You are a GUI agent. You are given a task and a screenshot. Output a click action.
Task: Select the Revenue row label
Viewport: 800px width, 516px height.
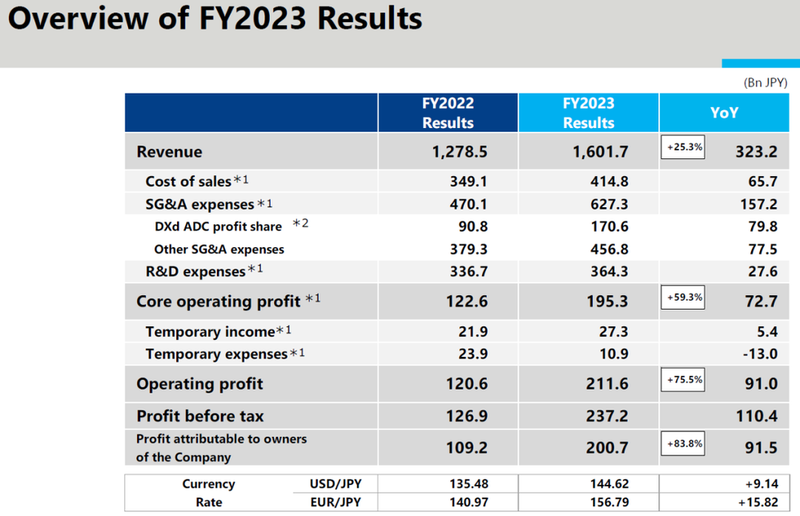pyautogui.click(x=169, y=152)
